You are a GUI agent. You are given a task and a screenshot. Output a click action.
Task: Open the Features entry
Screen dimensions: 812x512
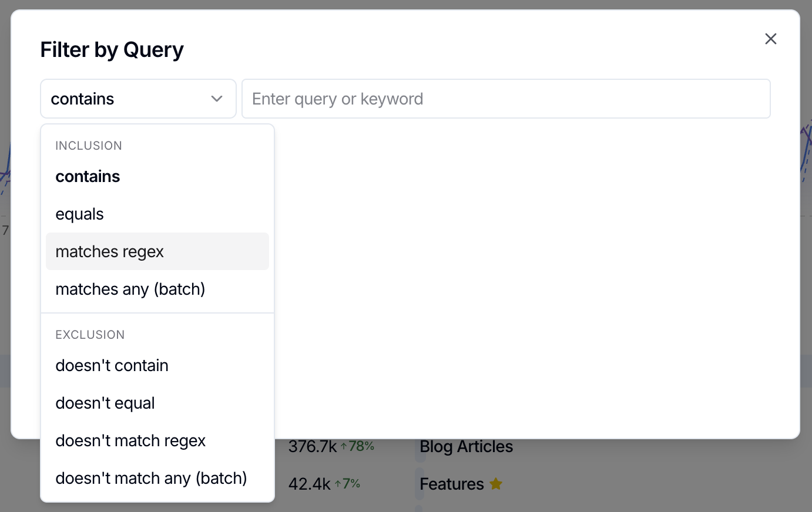click(x=451, y=484)
